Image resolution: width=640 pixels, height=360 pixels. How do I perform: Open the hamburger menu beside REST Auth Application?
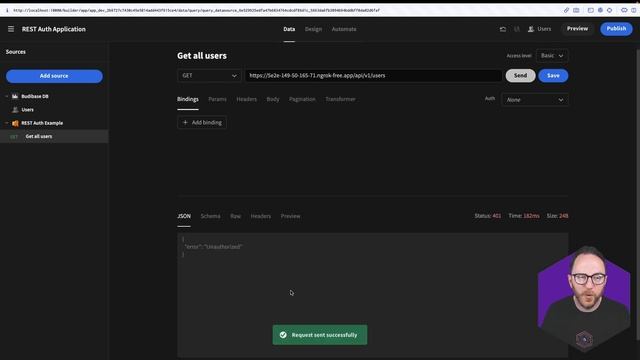click(x=11, y=29)
